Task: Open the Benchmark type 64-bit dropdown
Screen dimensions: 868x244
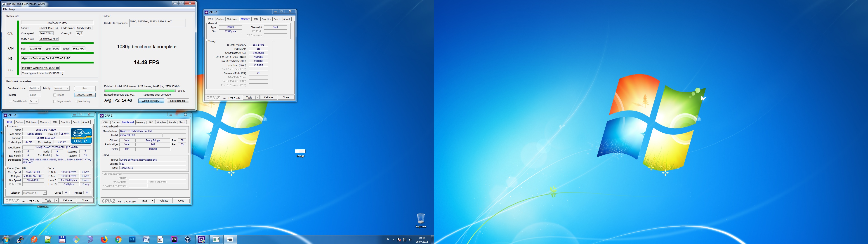Action: pos(34,88)
